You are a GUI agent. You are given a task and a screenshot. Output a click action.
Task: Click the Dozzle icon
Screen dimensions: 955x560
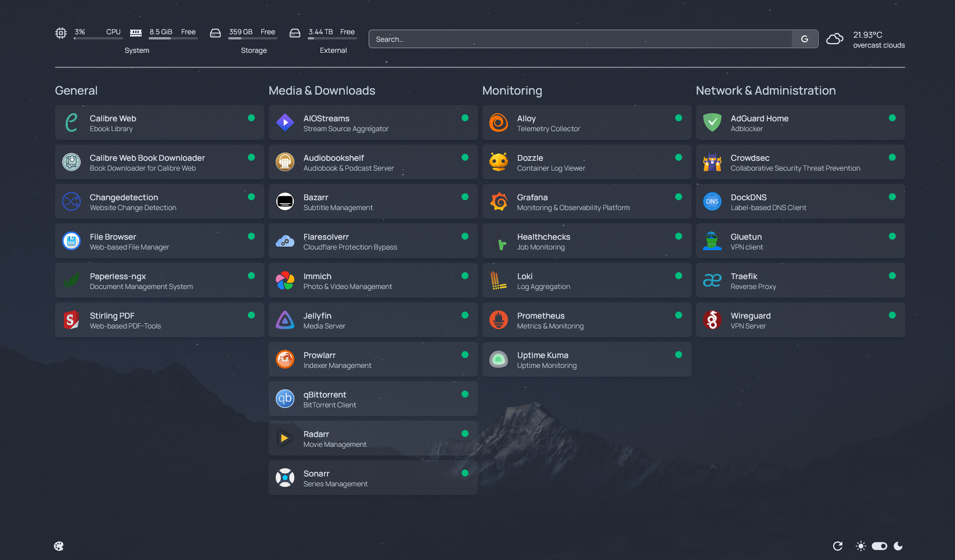[499, 162]
